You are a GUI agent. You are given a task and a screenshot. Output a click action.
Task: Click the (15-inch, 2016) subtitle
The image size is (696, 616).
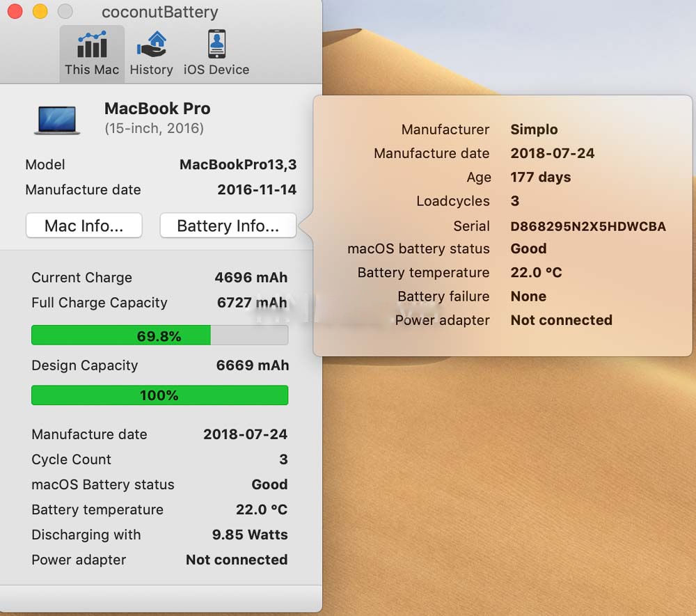click(154, 128)
